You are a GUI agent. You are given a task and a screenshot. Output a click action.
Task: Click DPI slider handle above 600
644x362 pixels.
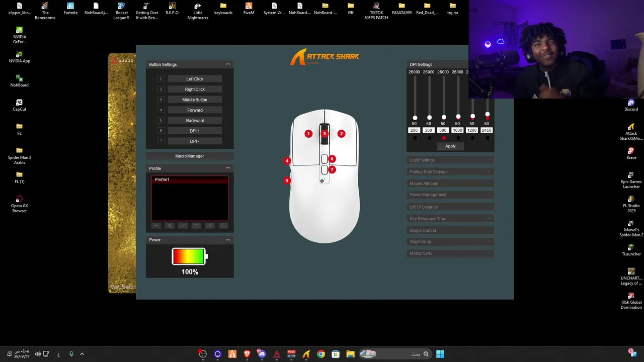tap(444, 117)
